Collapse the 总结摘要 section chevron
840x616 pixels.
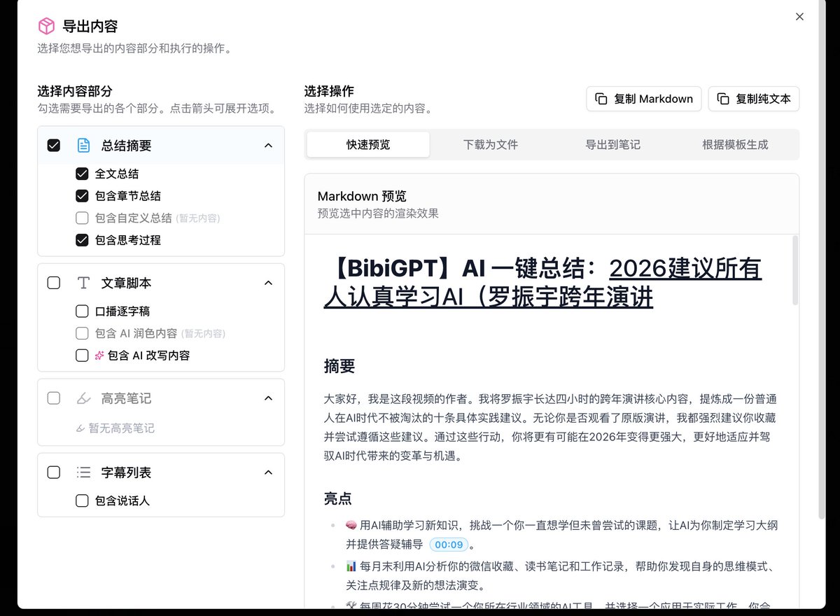(268, 146)
